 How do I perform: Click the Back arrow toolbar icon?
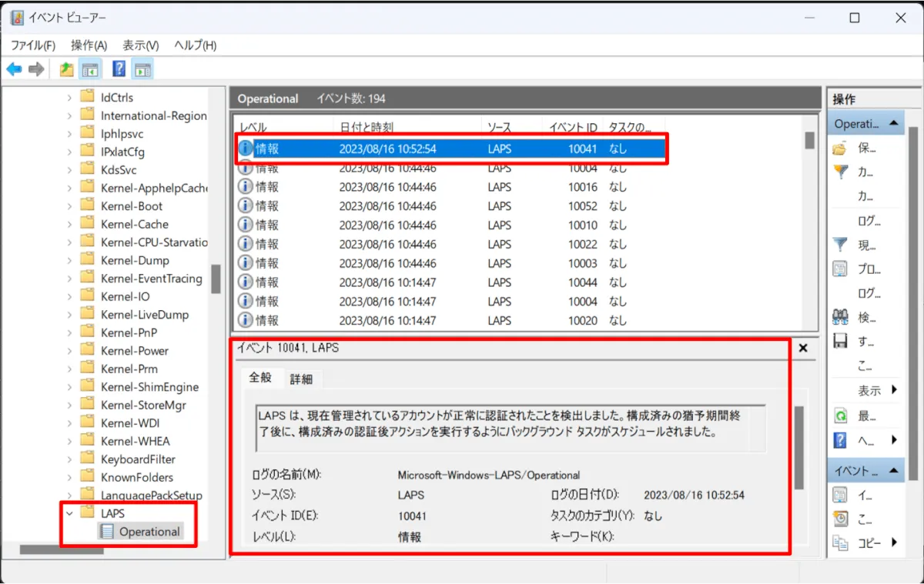click(x=14, y=70)
